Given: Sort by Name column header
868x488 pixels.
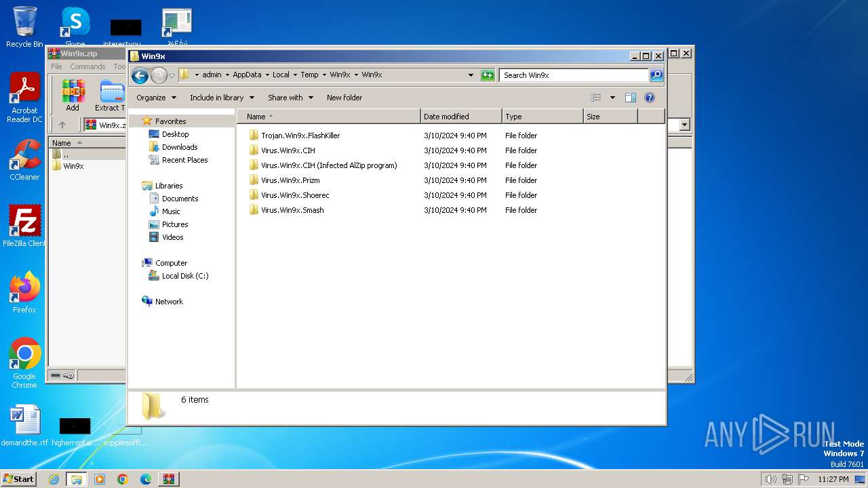Looking at the screenshot, I should click(329, 117).
